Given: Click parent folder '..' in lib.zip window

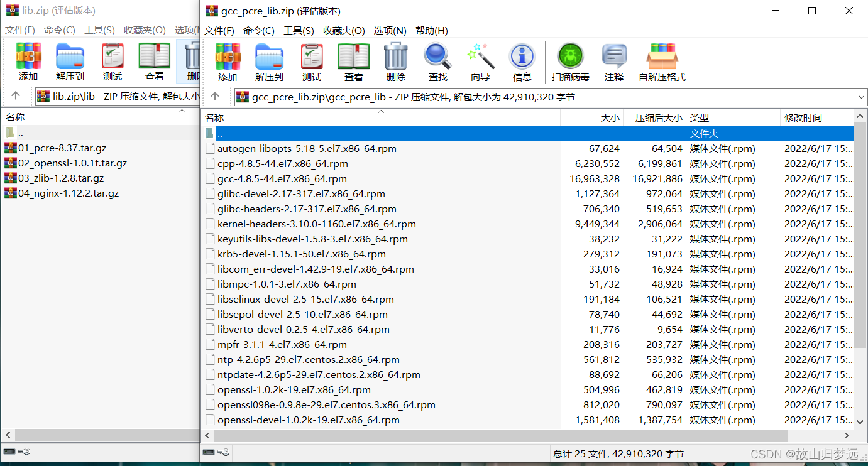Looking at the screenshot, I should point(101,133).
